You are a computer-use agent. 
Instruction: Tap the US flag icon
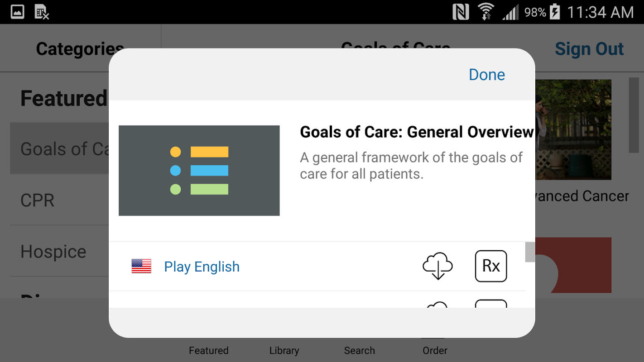tap(141, 266)
